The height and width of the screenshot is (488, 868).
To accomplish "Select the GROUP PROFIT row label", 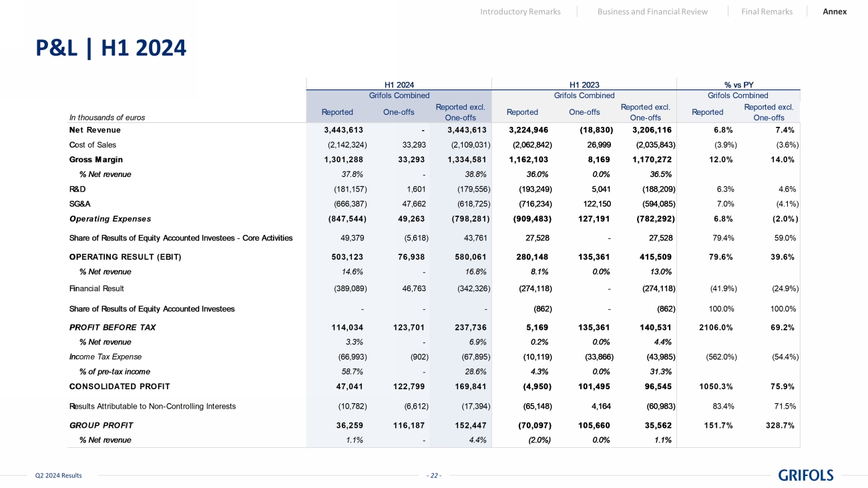I will (x=101, y=425).
